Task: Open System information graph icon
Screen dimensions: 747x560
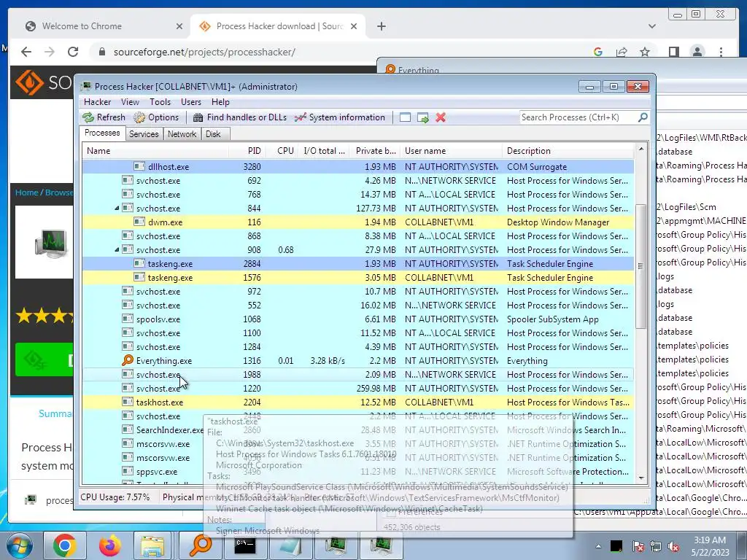Action: click(x=300, y=117)
